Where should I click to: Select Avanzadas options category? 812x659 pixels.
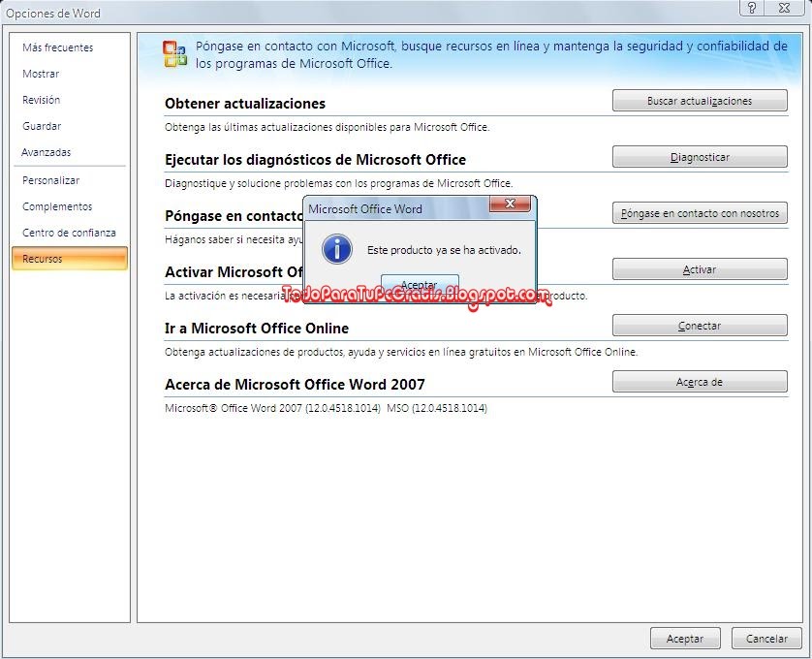(47, 152)
